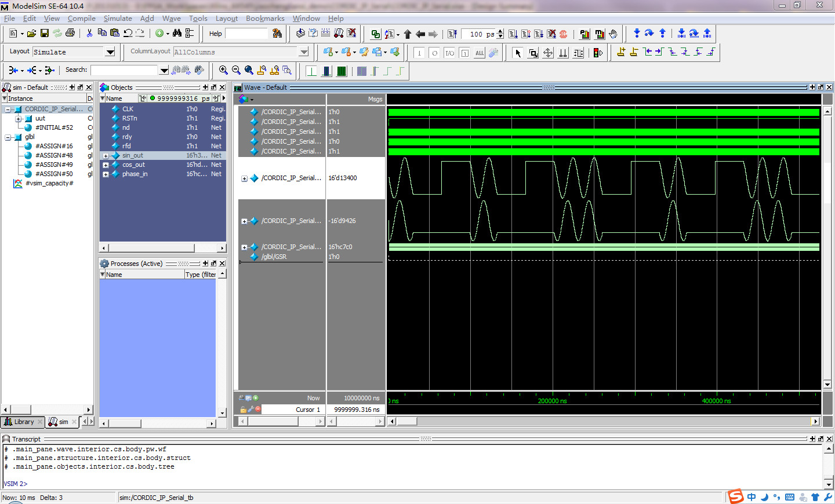This screenshot has width=835, height=504.
Task: Open the Layout dropdown showing Simulate
Action: pyautogui.click(x=110, y=52)
